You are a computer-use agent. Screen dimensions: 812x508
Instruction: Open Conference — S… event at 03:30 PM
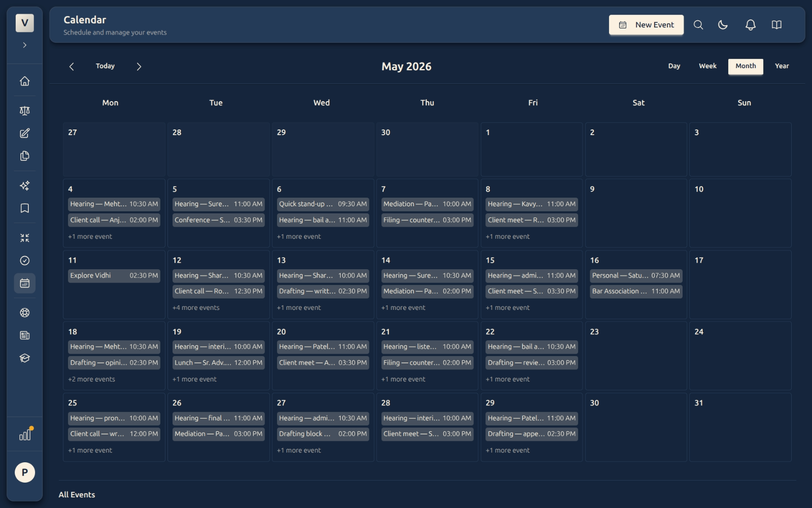218,220
